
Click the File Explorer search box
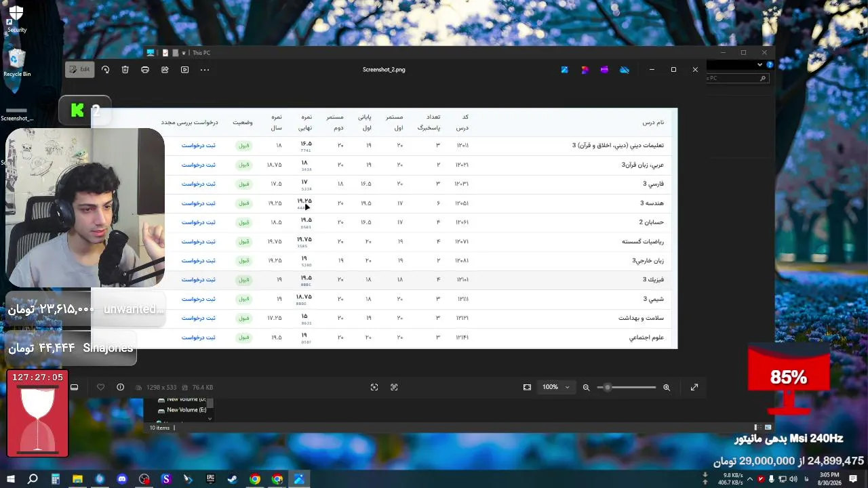pos(737,78)
